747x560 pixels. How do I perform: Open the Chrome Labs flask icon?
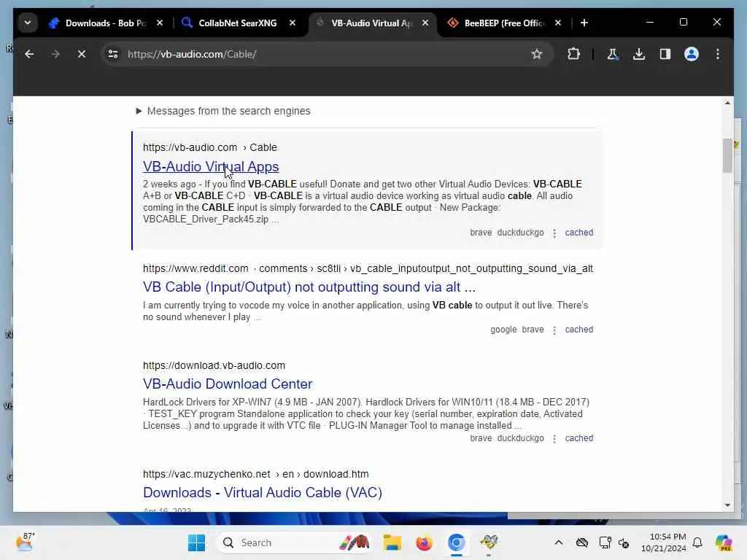613,54
